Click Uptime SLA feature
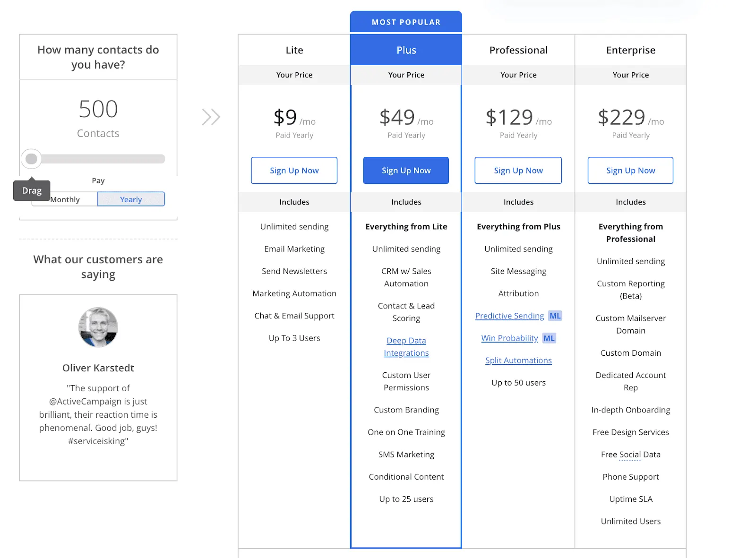Image resolution: width=756 pixels, height=558 pixels. (631, 499)
